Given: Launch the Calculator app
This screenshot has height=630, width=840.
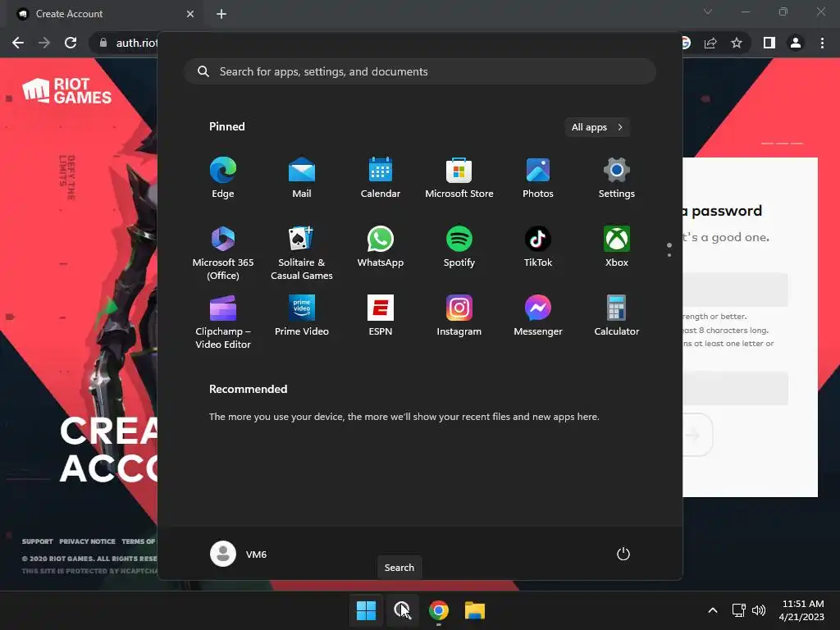Looking at the screenshot, I should click(617, 316).
